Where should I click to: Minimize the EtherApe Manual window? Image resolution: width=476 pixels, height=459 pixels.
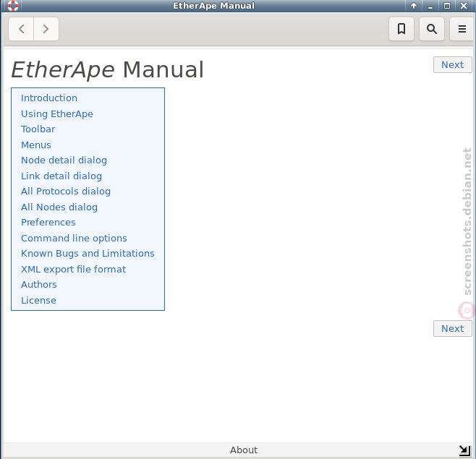point(430,6)
